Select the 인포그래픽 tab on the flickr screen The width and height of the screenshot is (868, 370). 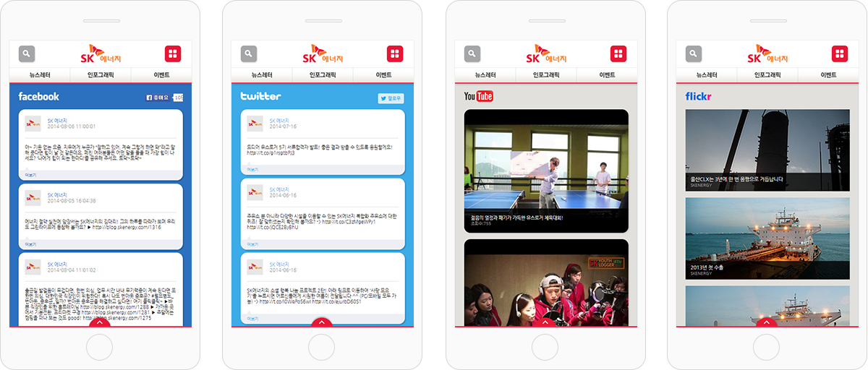pos(767,75)
